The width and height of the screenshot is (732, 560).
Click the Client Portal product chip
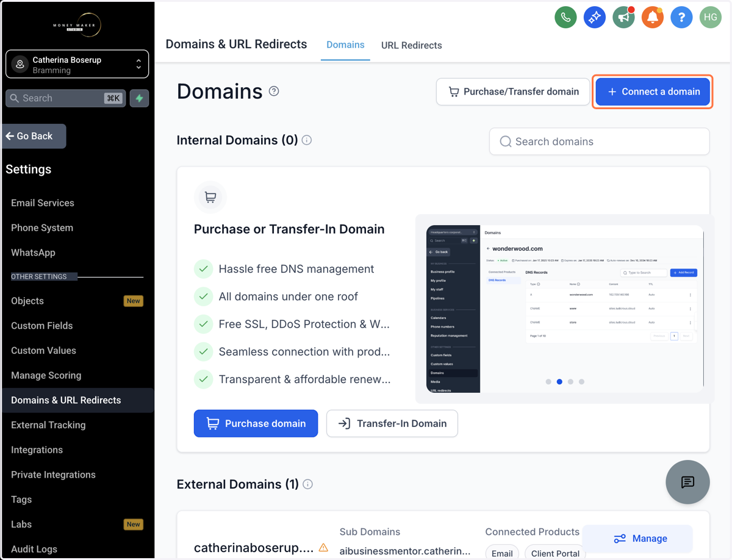pyautogui.click(x=555, y=553)
